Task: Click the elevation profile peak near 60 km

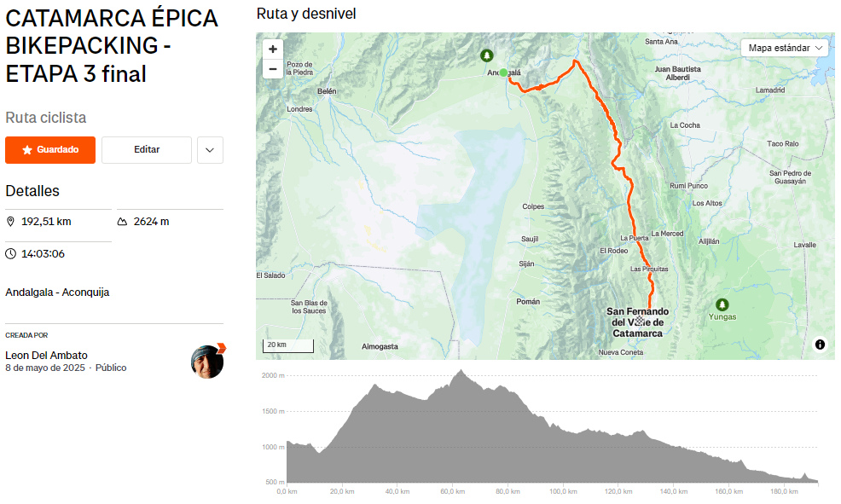Action: pos(461,372)
